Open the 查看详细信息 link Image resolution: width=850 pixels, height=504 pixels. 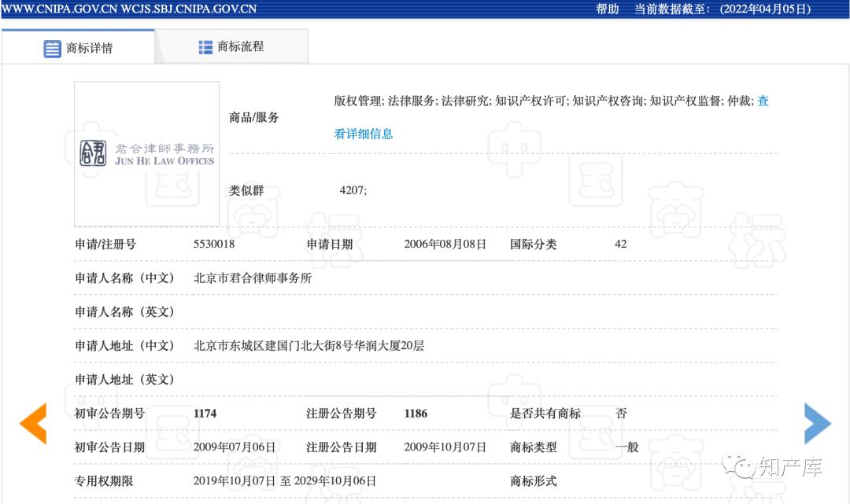pyautogui.click(x=363, y=134)
